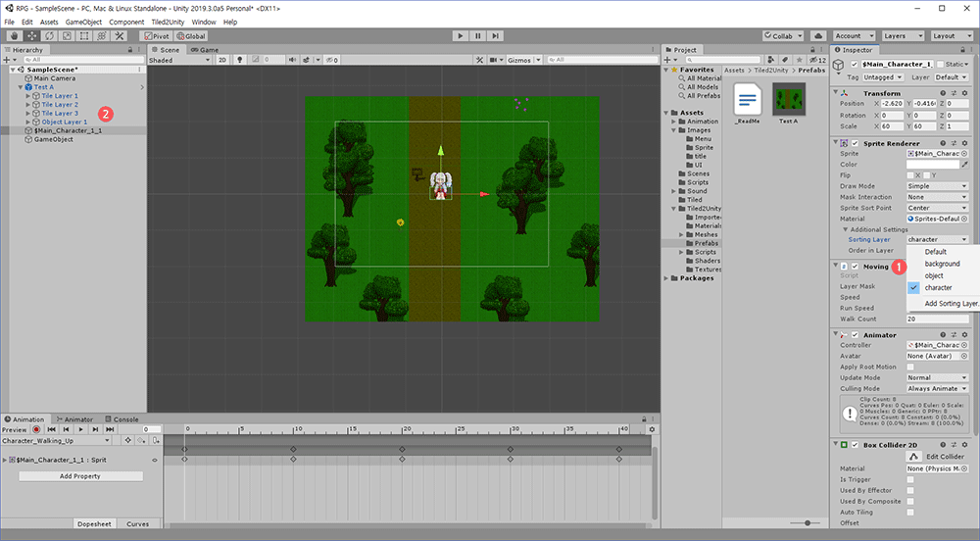Image resolution: width=980 pixels, height=541 pixels.
Task: Lock the Inspector panel
Action: (962, 49)
